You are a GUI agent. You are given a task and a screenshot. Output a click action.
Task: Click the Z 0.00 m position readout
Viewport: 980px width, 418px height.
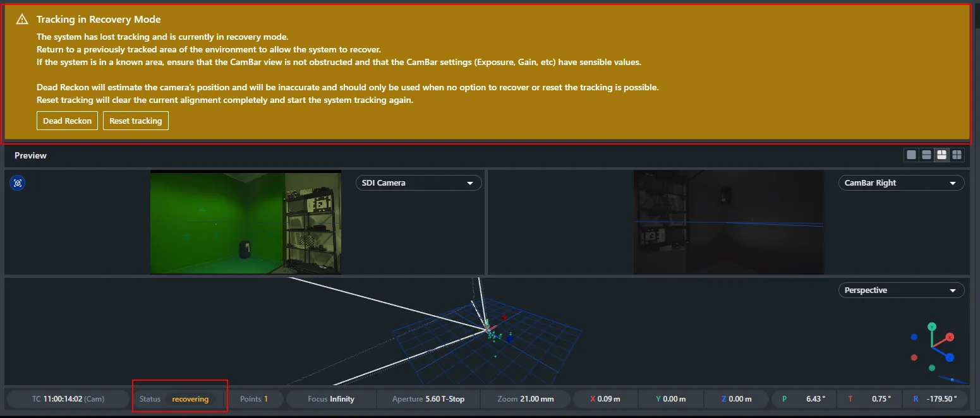click(737, 399)
